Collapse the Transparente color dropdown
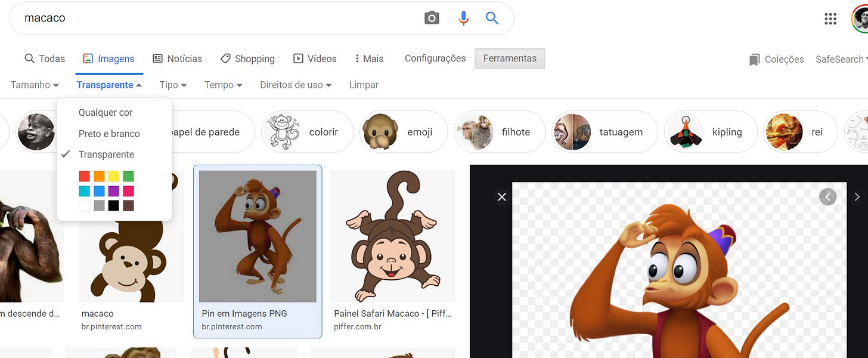This screenshot has height=358, width=868. pos(109,85)
